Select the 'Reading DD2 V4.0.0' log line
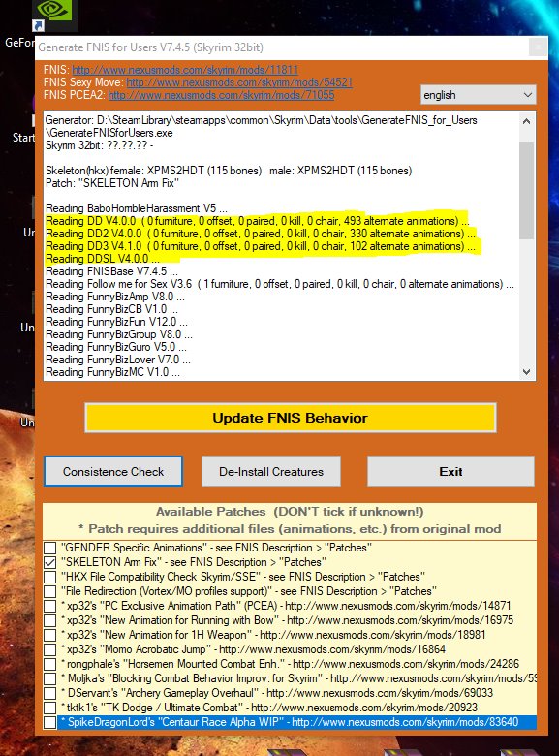 click(x=261, y=234)
